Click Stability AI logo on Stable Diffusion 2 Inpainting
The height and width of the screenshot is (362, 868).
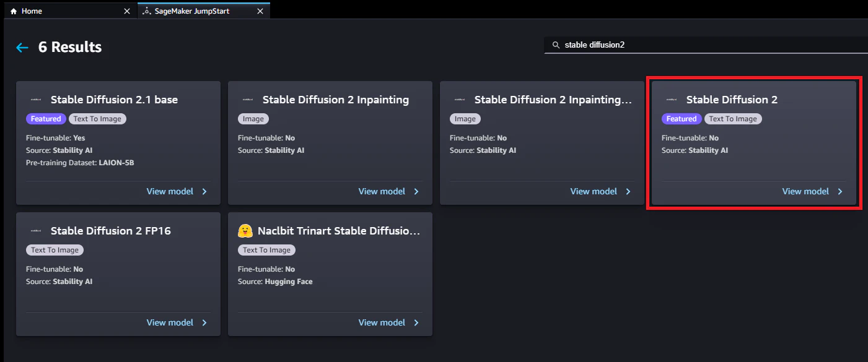(x=247, y=100)
